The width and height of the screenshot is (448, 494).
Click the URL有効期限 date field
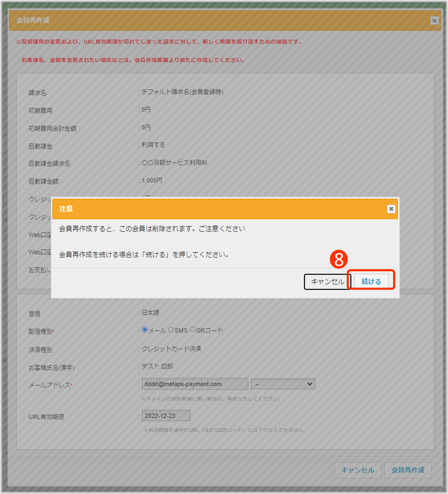pos(166,415)
